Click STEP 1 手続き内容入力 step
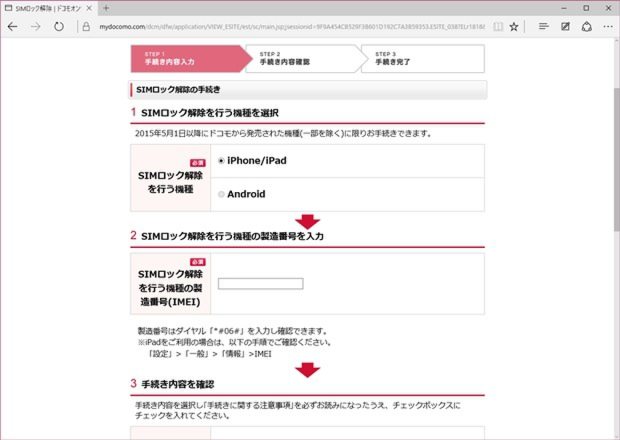Screen dimensions: 620x440 pyautogui.click(x=191, y=59)
